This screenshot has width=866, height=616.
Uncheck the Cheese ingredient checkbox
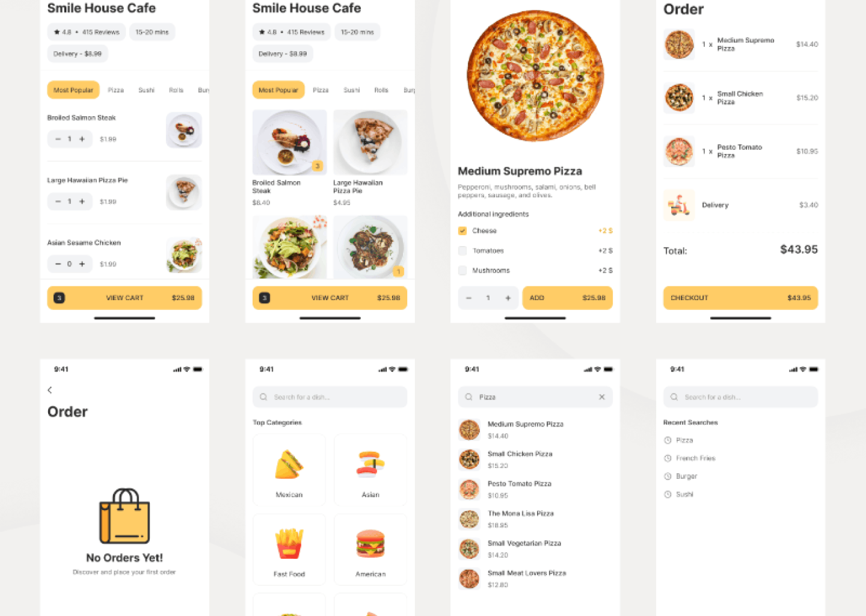point(462,231)
